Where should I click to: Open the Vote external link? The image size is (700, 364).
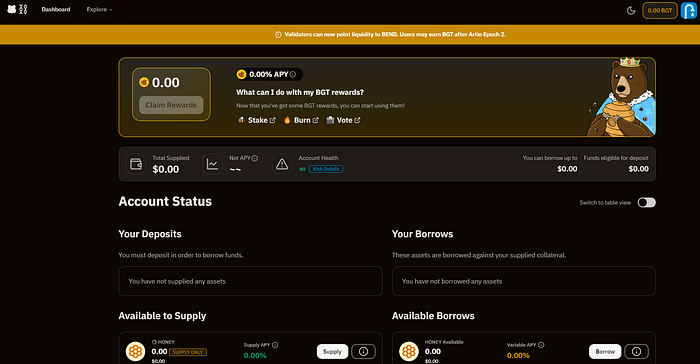[343, 120]
